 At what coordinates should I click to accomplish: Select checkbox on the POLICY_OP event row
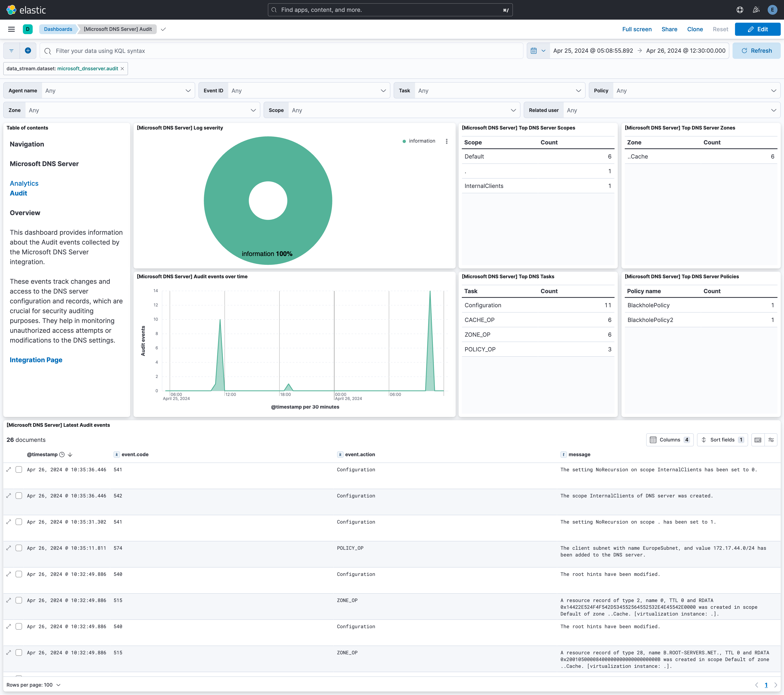19,548
